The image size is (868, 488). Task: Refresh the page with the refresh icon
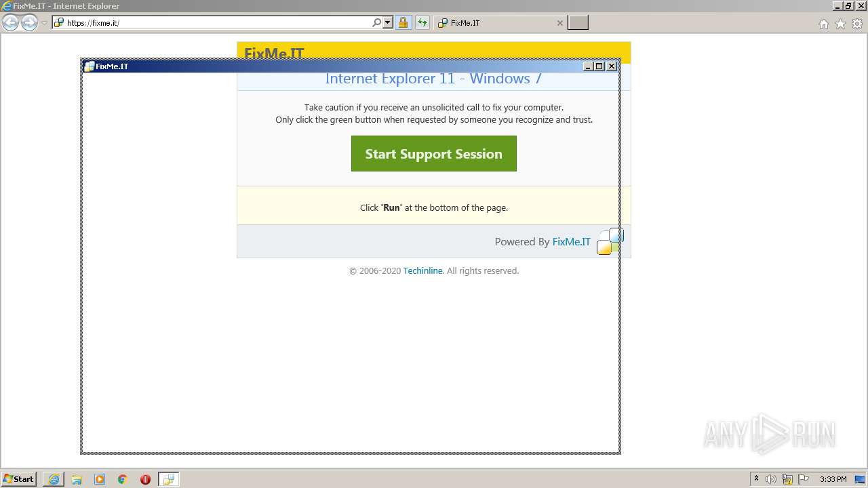(422, 23)
